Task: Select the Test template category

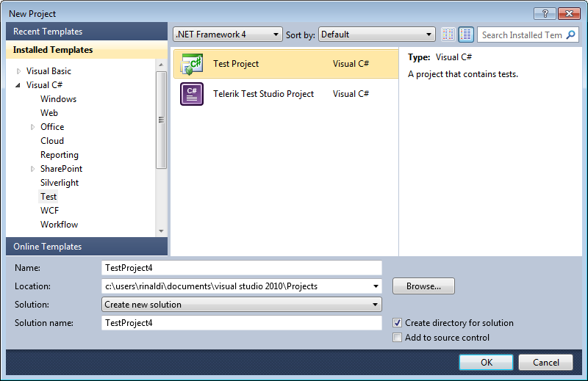Action: tap(49, 196)
